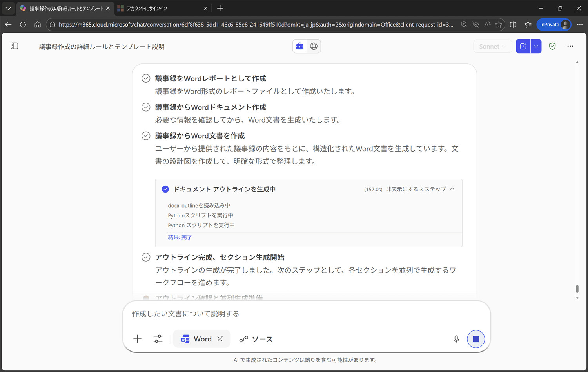
Task: Remove the Word agent chip
Action: point(220,339)
